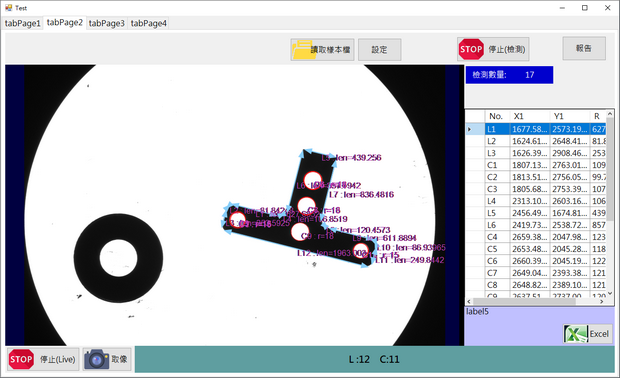Click the row selector arrow beside L1
Image resolution: width=620 pixels, height=378 pixels.
coord(469,129)
